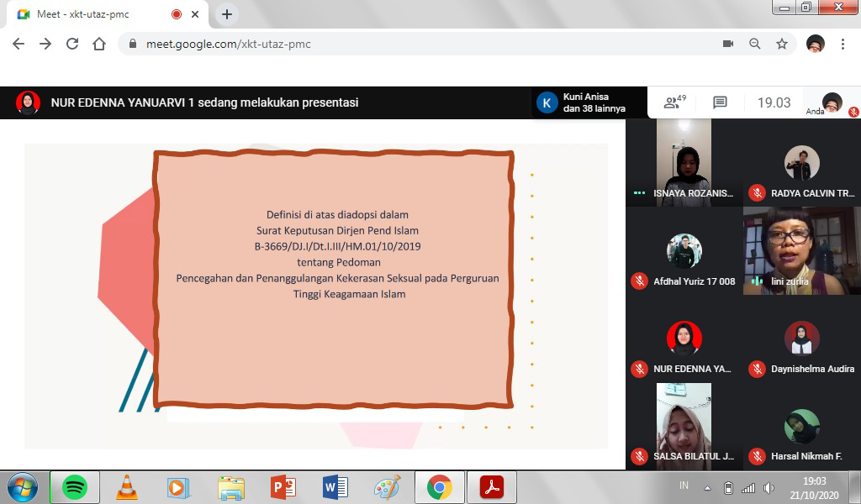Select ISNAYA ROZANIS video tile
This screenshot has height=504, width=861.
683,161
